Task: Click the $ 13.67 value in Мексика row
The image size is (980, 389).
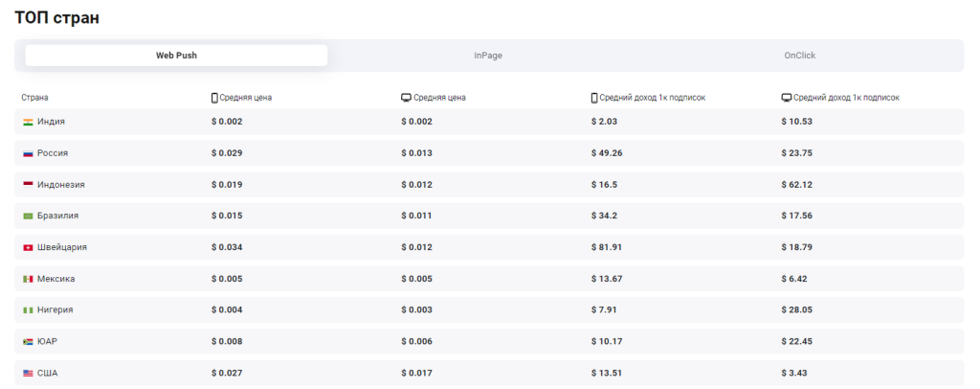Action: point(607,279)
